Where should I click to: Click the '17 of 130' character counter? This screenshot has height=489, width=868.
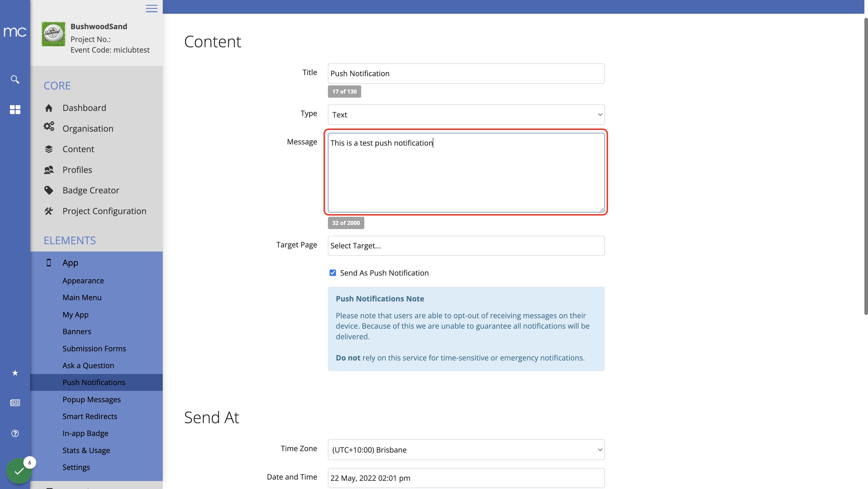click(x=344, y=91)
